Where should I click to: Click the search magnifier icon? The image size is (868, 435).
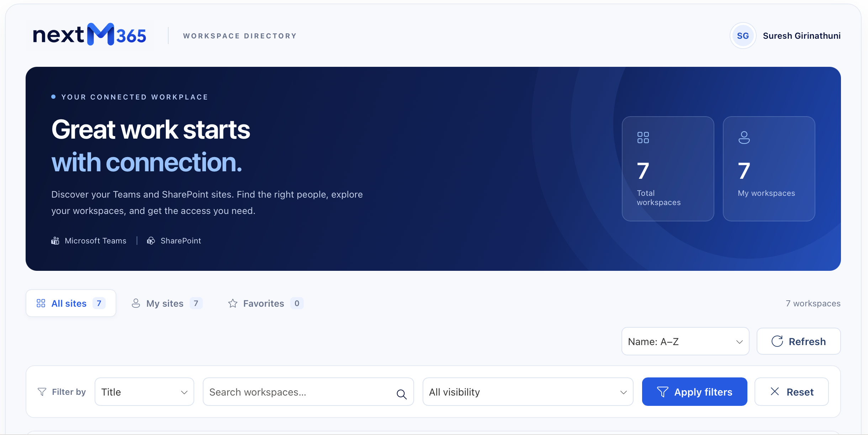click(x=402, y=394)
